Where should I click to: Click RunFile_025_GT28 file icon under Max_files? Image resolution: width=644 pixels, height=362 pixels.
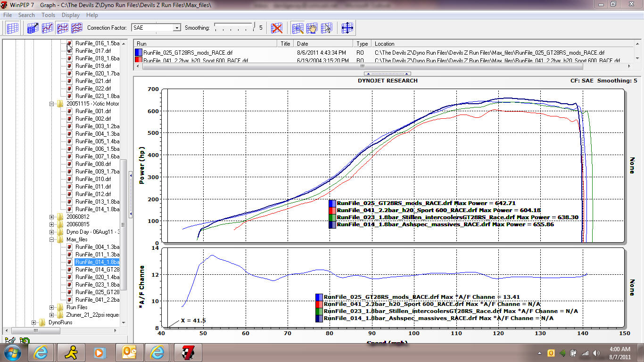(x=69, y=292)
